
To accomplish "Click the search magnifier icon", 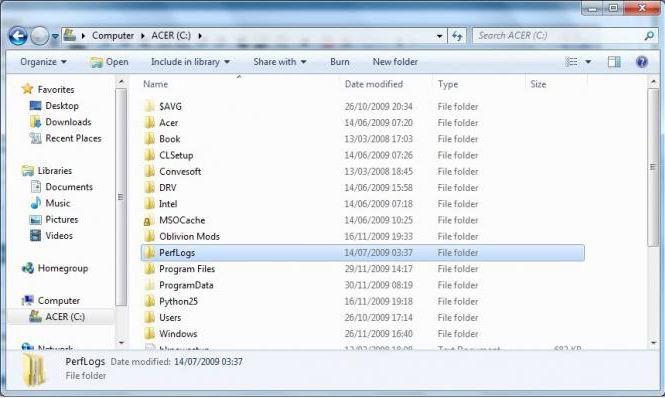I will pyautogui.click(x=649, y=36).
